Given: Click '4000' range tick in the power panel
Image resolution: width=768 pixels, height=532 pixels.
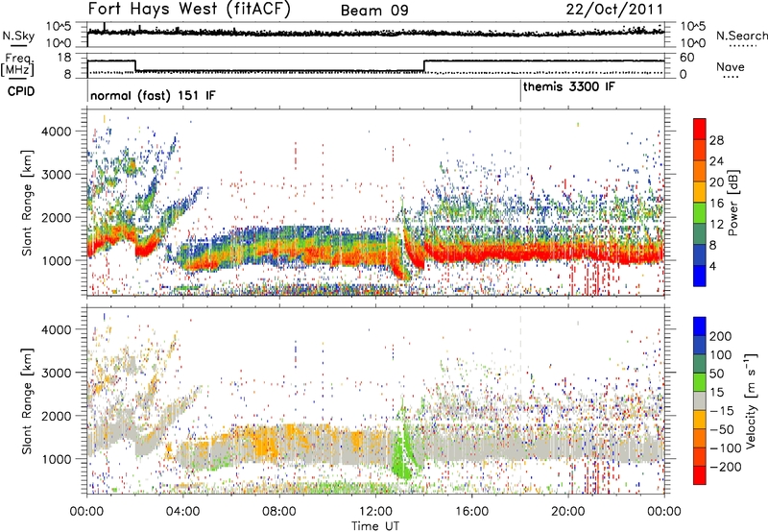Looking at the screenshot, I should point(56,132).
